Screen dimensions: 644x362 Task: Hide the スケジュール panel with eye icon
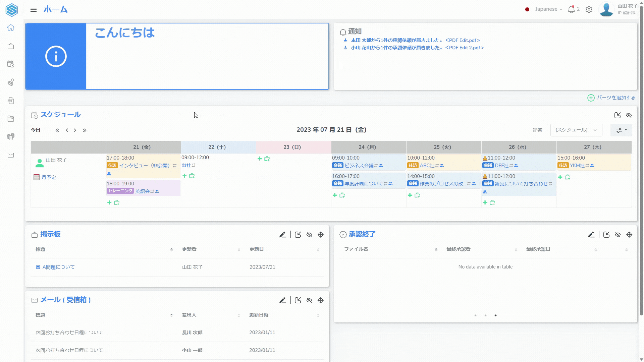[629, 115]
